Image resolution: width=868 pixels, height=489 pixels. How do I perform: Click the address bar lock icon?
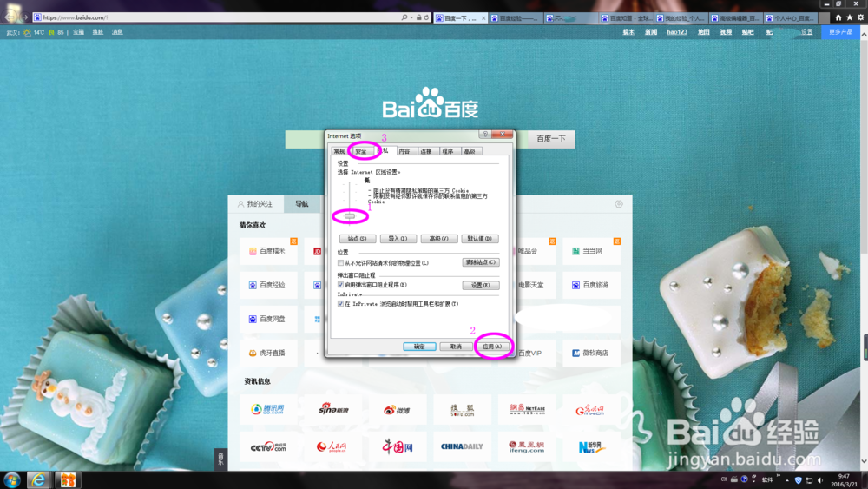[x=419, y=17]
